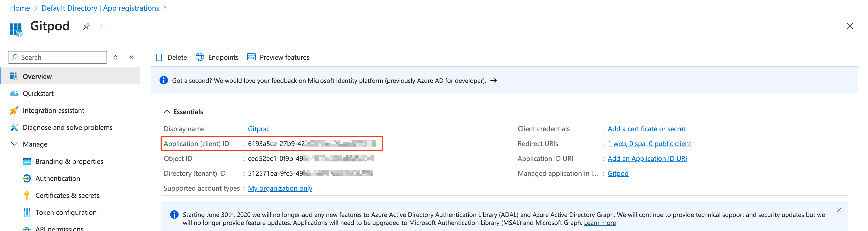Click the Client credentials label

[543, 129]
